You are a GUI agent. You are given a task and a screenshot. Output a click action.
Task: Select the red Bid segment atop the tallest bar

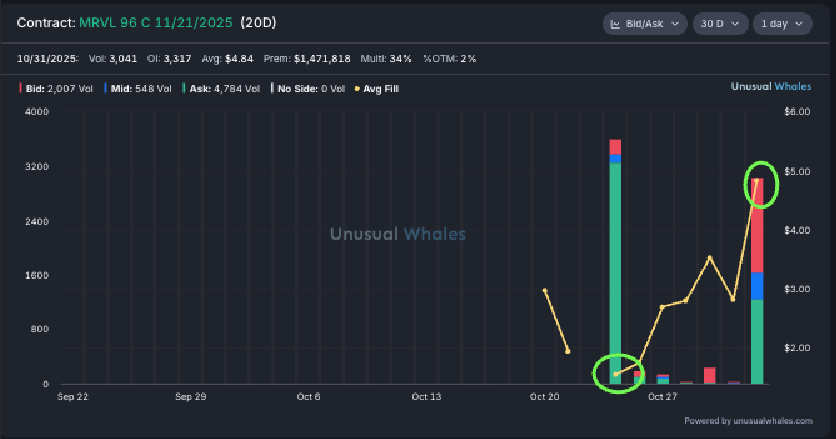(615, 147)
